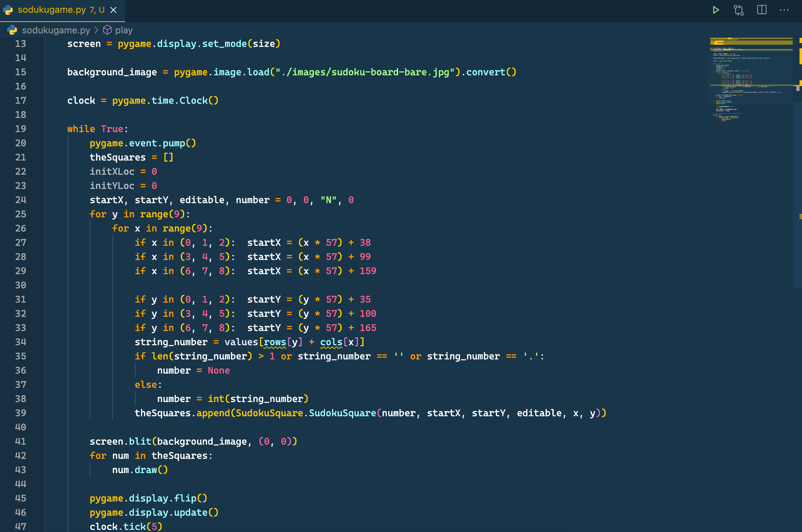Click the play symbol cube icon in breadcrumb
The width and height of the screenshot is (802, 532).
click(x=107, y=30)
